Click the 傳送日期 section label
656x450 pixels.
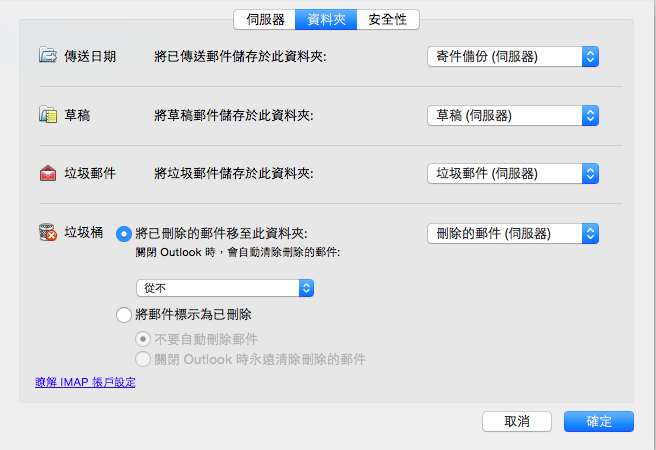coord(90,56)
